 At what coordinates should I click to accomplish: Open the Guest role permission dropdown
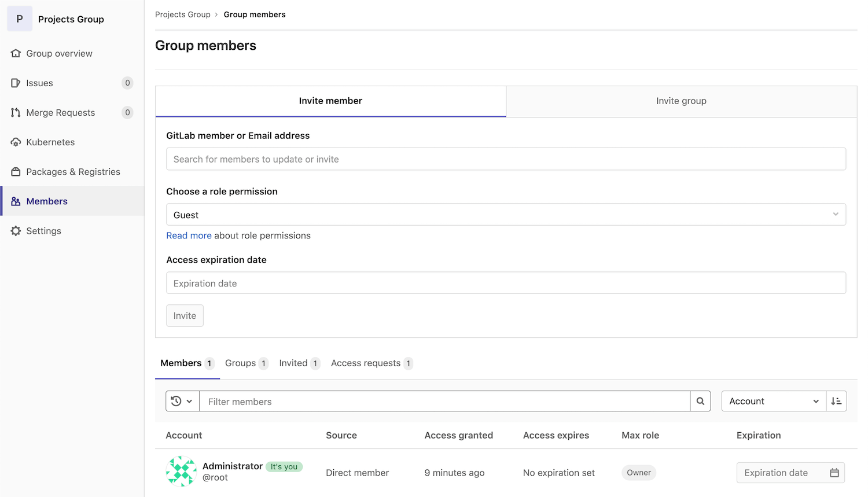(x=506, y=215)
